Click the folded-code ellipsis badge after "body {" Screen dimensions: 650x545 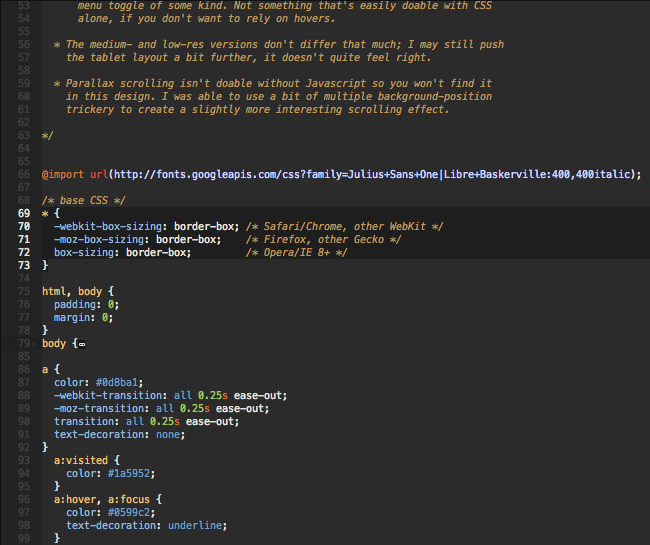82,344
